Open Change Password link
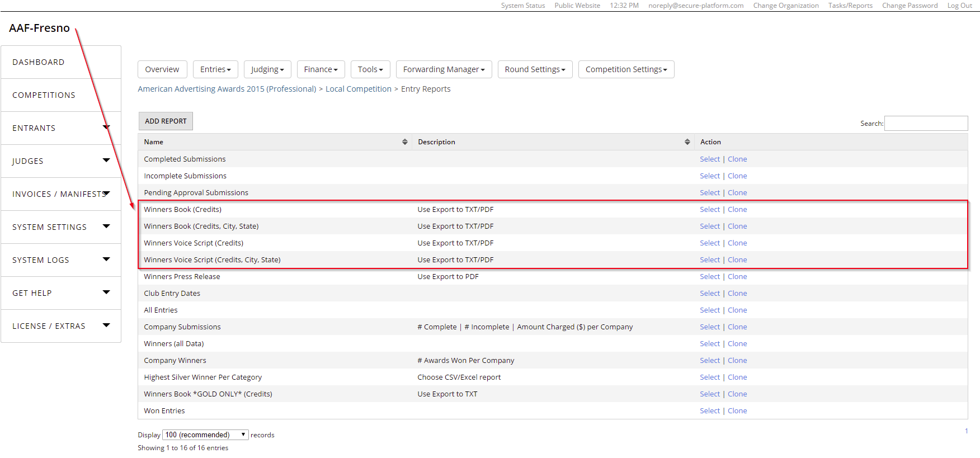 [x=910, y=6]
